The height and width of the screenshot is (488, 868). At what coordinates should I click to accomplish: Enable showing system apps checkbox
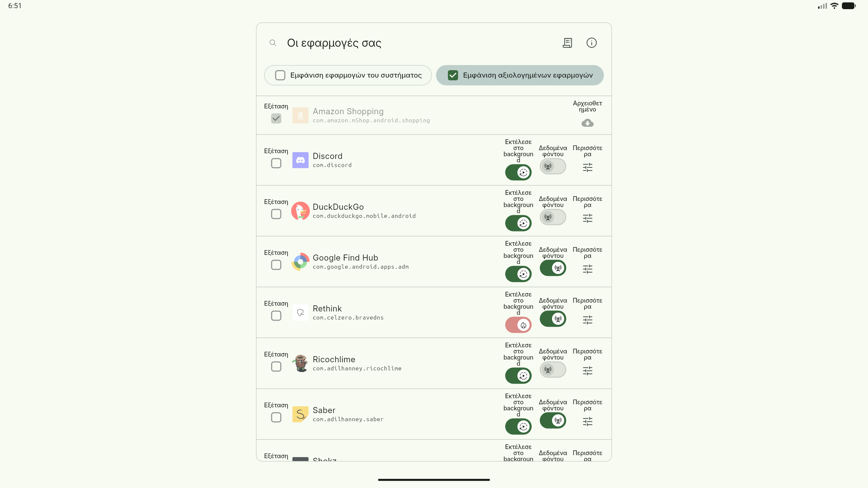(280, 75)
